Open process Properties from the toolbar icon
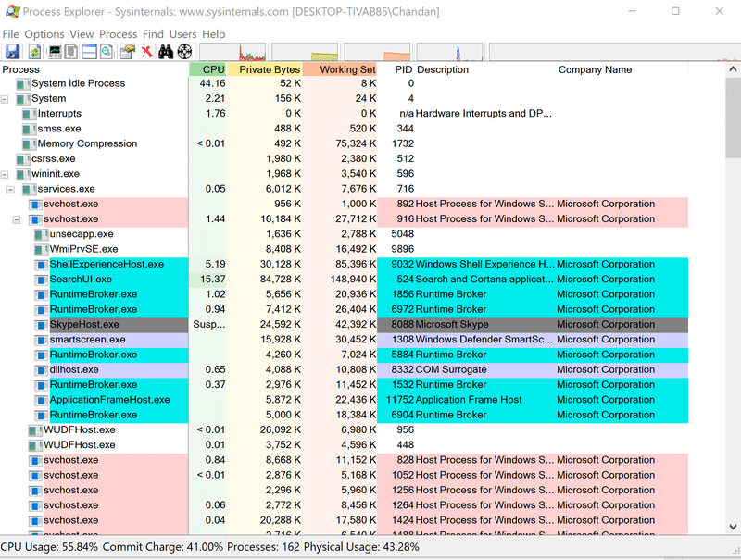This screenshot has height=560, width=741. pyautogui.click(x=128, y=52)
